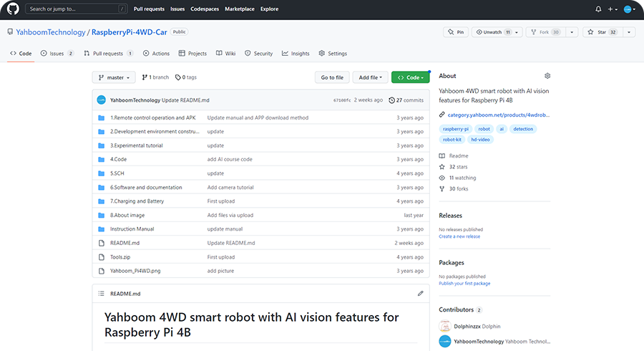Open Yahboom_Pi4WD.png file

pyautogui.click(x=135, y=271)
